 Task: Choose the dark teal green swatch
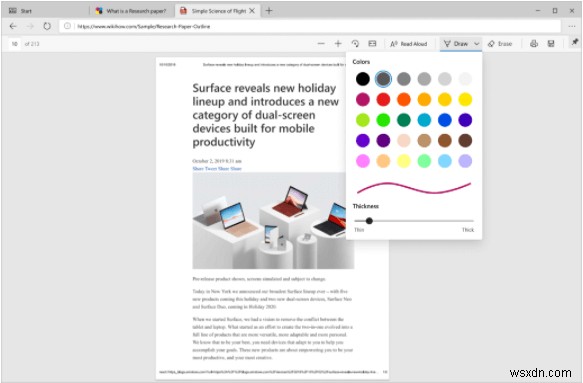click(403, 120)
